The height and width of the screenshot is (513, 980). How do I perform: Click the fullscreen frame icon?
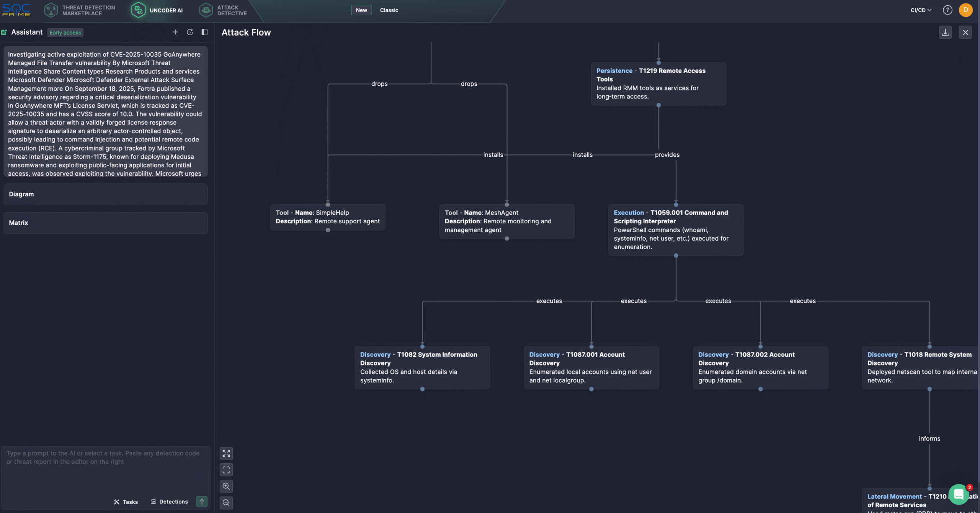coord(226,470)
